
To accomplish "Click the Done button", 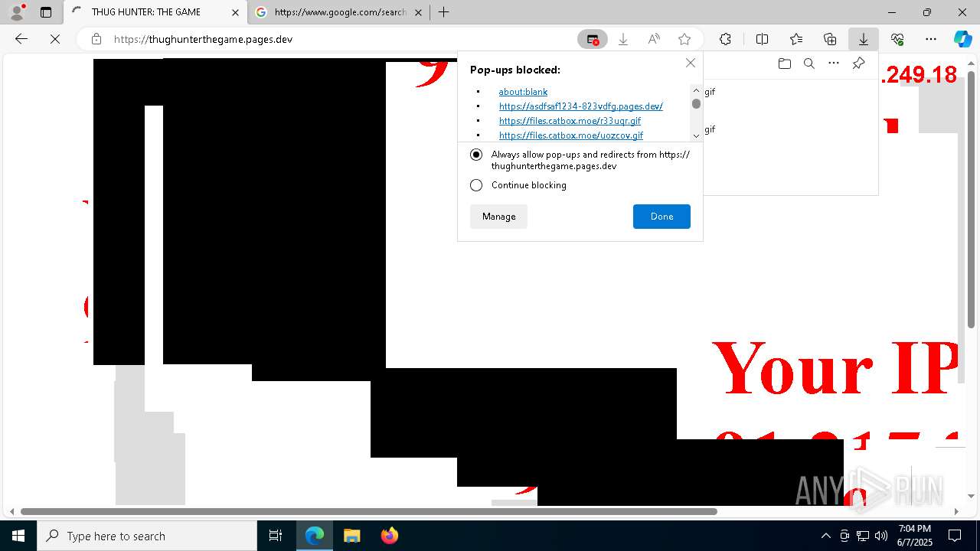I will [661, 217].
